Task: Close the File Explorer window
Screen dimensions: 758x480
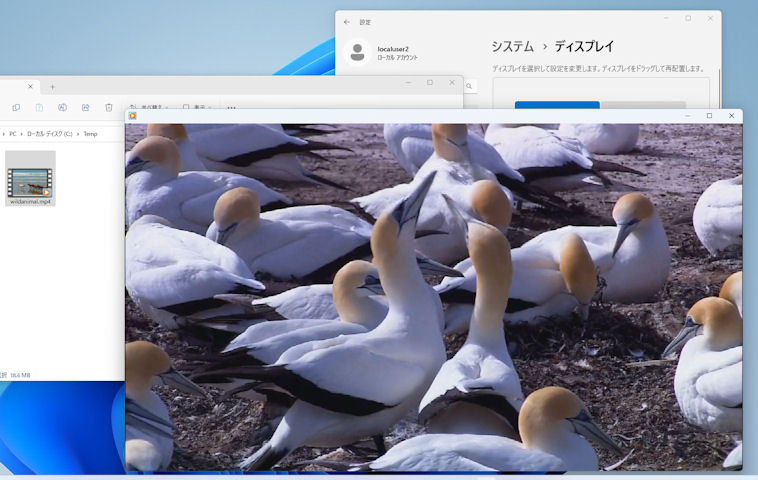Action: click(452, 83)
